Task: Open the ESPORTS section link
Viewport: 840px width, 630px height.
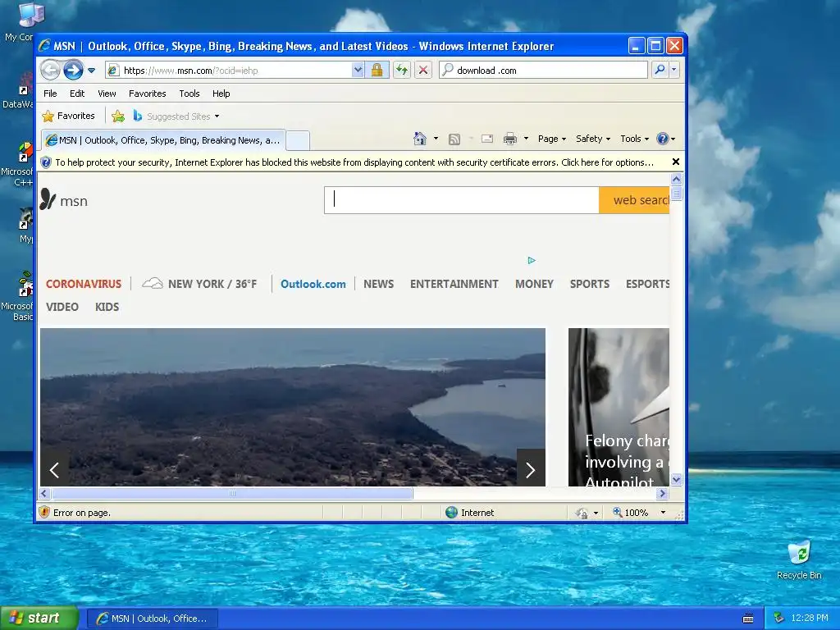Action: (648, 284)
